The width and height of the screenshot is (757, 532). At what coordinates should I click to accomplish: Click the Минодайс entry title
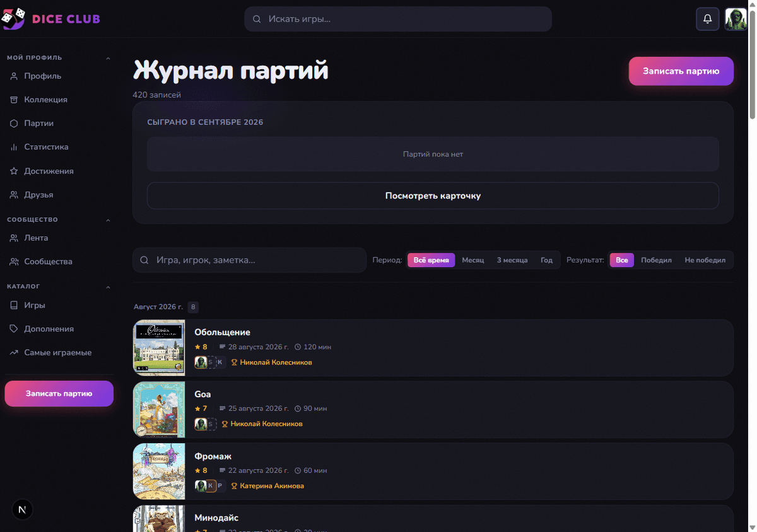216,518
